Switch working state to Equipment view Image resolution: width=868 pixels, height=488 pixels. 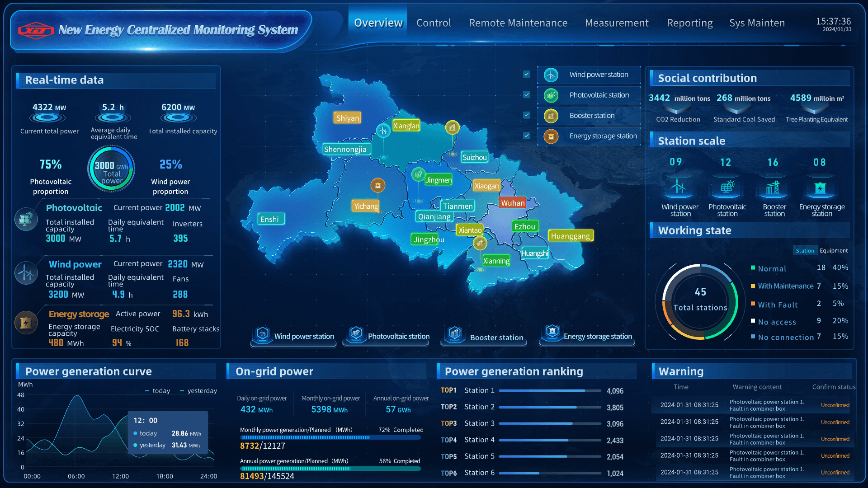(x=833, y=251)
